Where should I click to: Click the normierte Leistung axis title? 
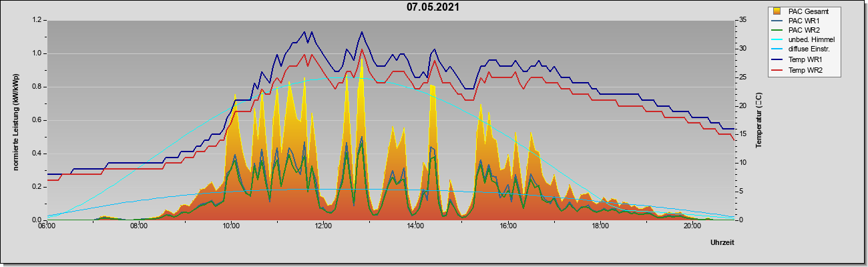coord(15,120)
